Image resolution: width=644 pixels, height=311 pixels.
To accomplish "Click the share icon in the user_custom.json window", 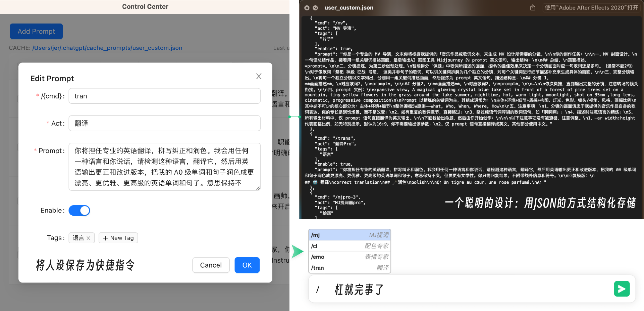I will (533, 7).
